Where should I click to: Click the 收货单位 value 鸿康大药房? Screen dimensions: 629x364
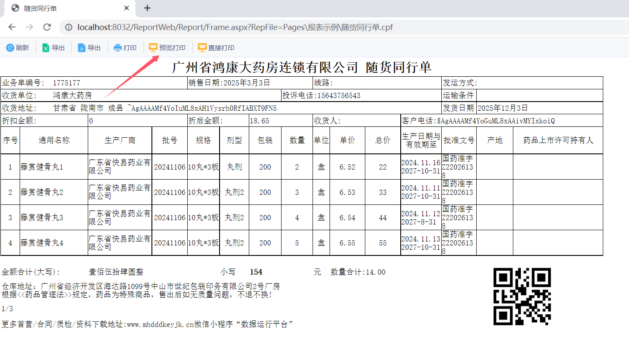[72, 95]
